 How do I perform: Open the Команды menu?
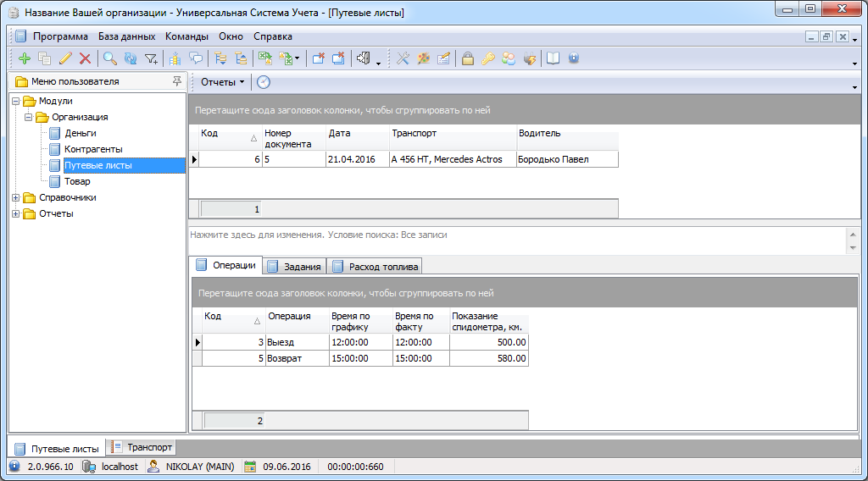(186, 36)
